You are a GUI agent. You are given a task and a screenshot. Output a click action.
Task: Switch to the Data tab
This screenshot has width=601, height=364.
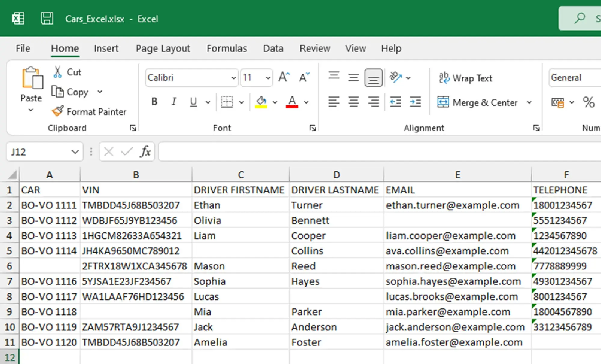tap(273, 48)
